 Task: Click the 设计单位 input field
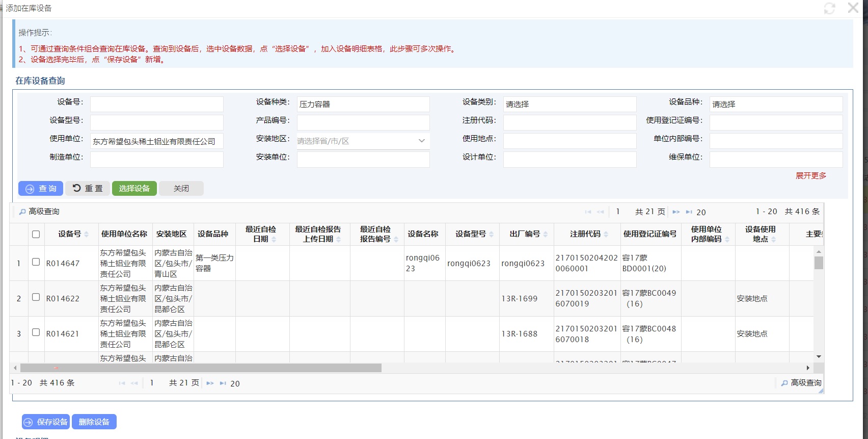[x=569, y=160]
